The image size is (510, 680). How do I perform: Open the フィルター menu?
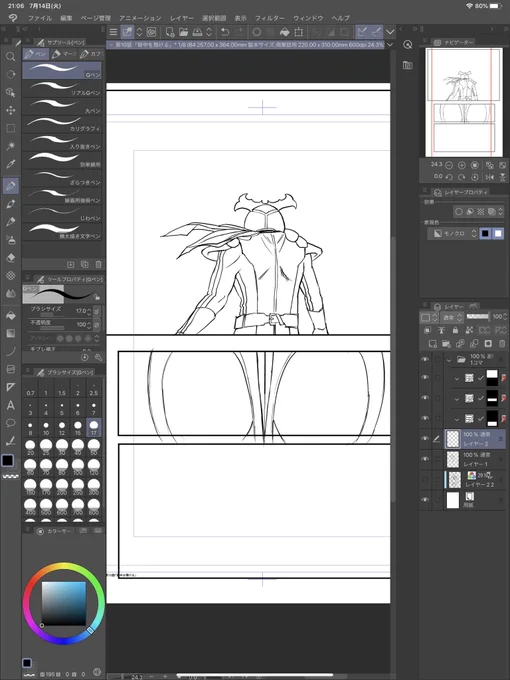click(269, 18)
